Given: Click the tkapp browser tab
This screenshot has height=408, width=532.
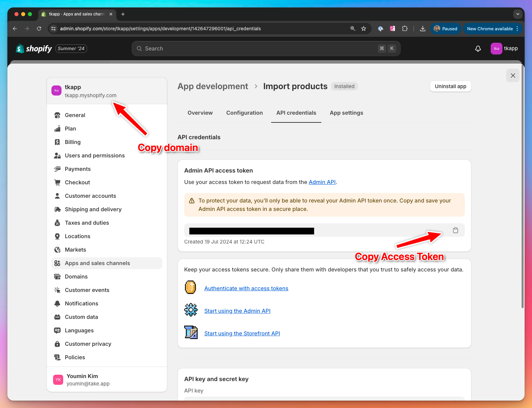Looking at the screenshot, I should coord(77,14).
